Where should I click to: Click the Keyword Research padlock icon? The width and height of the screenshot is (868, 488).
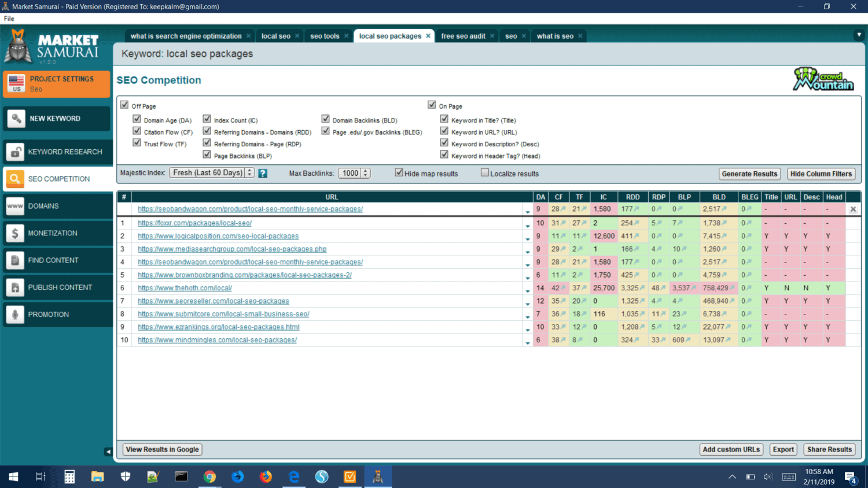(15, 152)
